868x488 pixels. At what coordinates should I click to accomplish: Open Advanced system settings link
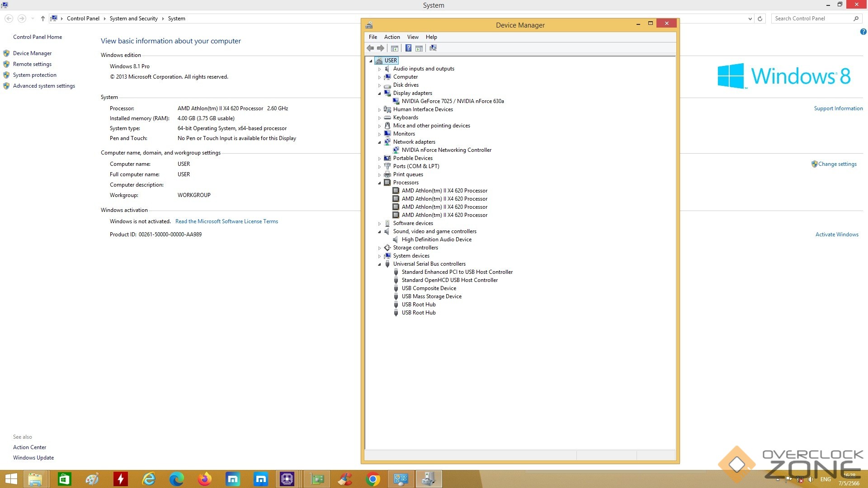(44, 86)
